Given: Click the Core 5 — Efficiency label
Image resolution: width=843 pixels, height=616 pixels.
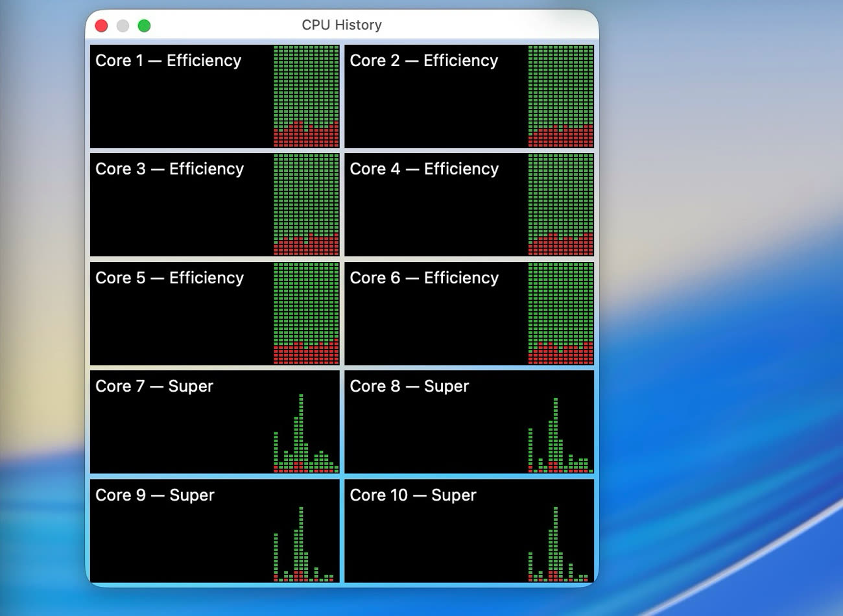Looking at the screenshot, I should (169, 278).
